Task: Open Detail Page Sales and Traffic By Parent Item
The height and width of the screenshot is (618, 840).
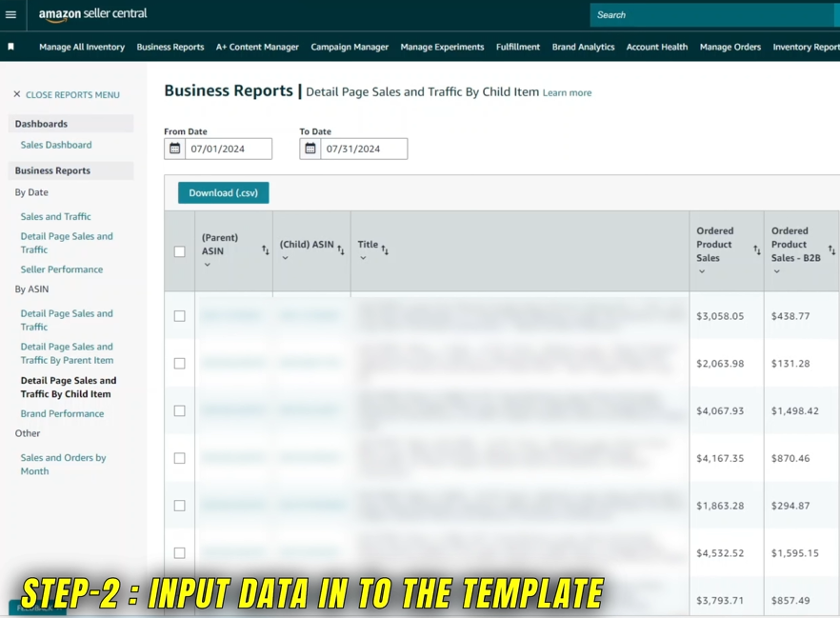Action: [67, 353]
